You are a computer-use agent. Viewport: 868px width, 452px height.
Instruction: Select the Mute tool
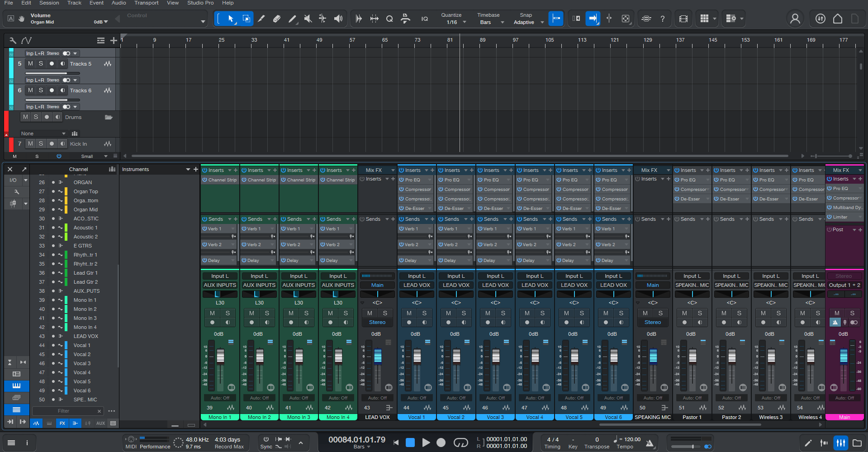tap(308, 19)
